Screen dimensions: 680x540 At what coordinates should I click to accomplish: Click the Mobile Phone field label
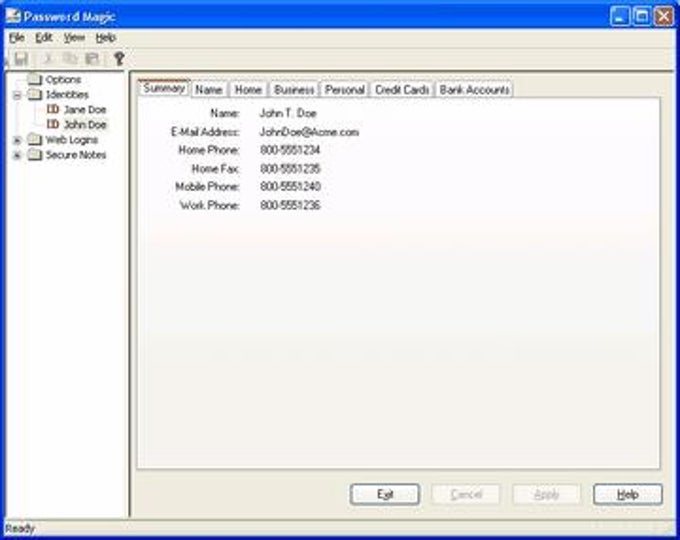(x=207, y=187)
